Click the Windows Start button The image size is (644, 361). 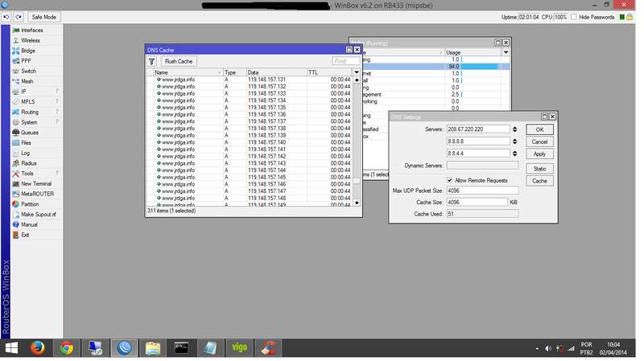[11, 348]
